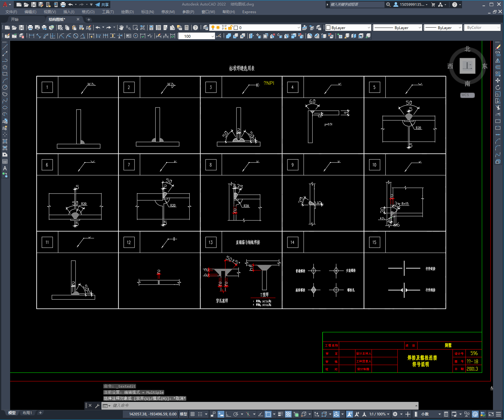The width and height of the screenshot is (504, 420).
Task: Select the Rotate tool in modify toolbar
Action: coord(498,87)
